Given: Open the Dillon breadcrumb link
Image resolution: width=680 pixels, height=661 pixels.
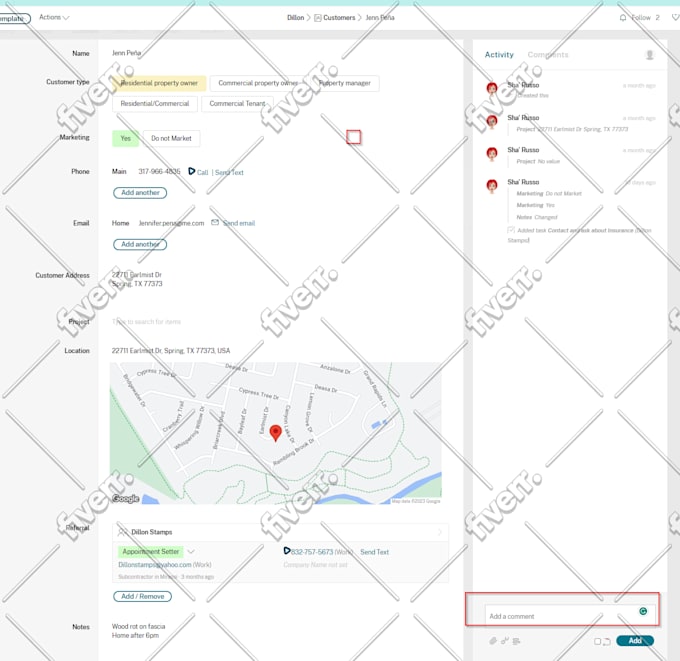Looking at the screenshot, I should point(295,18).
